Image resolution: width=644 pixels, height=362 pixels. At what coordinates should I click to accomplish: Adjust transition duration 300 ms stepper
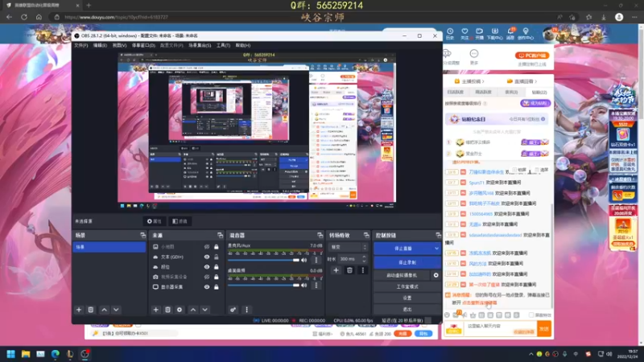364,259
